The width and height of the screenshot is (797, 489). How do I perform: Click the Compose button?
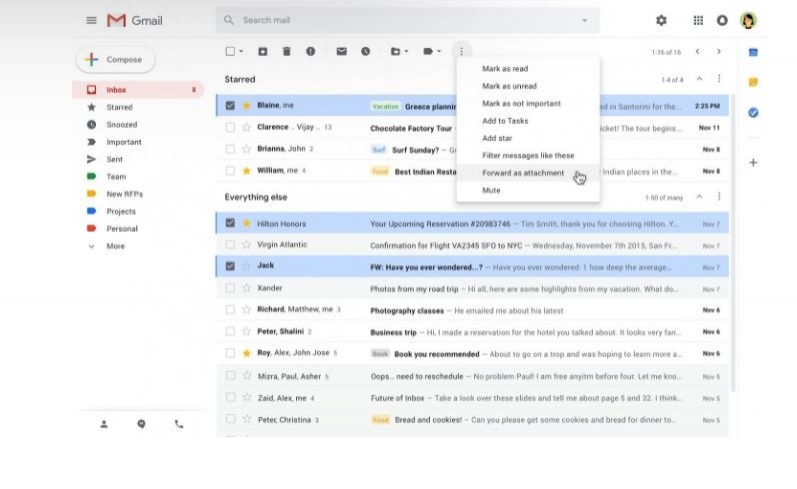(x=116, y=59)
